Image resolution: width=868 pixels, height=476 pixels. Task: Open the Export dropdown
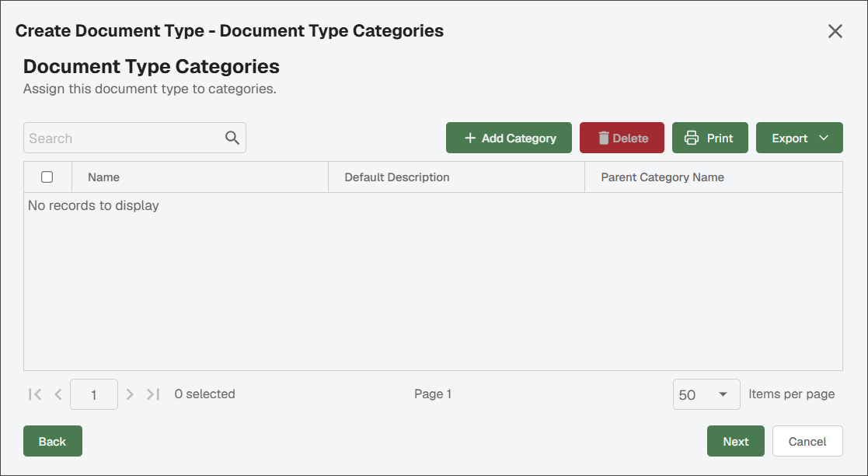[800, 138]
